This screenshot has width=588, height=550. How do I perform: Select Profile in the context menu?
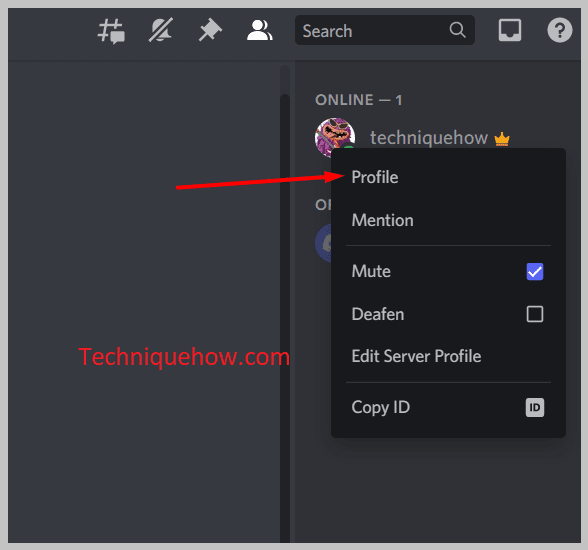pyautogui.click(x=448, y=177)
